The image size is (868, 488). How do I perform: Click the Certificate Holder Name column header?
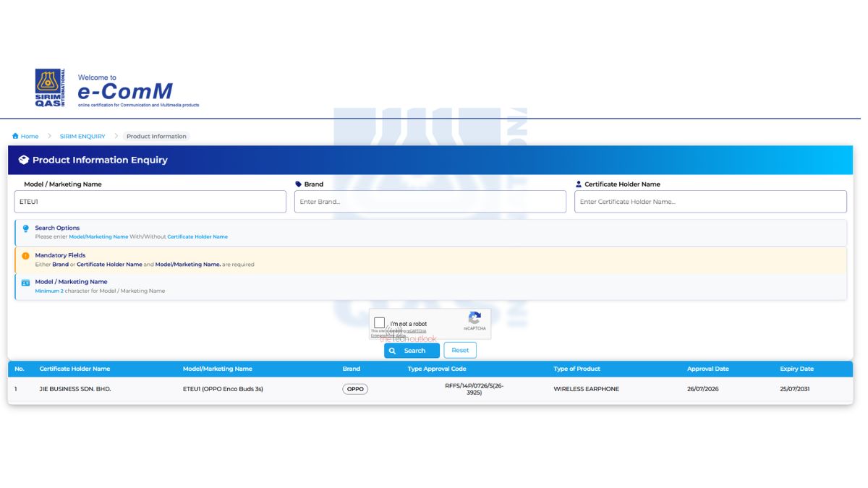pos(75,369)
